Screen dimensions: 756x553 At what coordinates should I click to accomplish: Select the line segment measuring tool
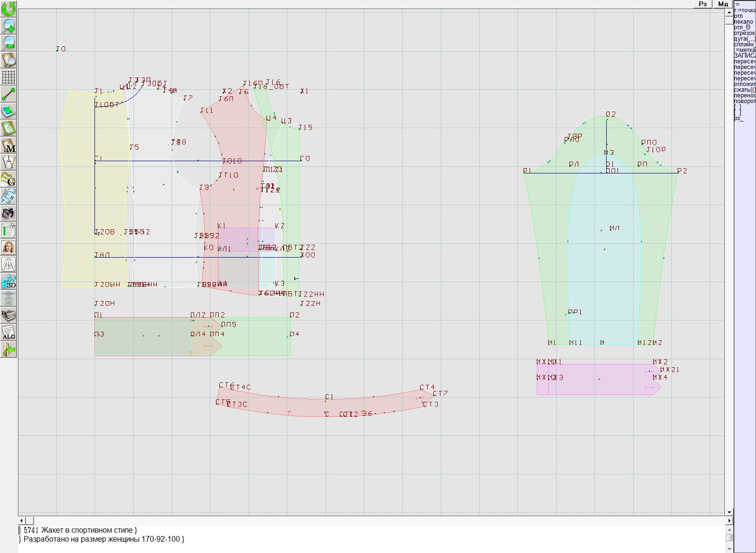pos(9,94)
